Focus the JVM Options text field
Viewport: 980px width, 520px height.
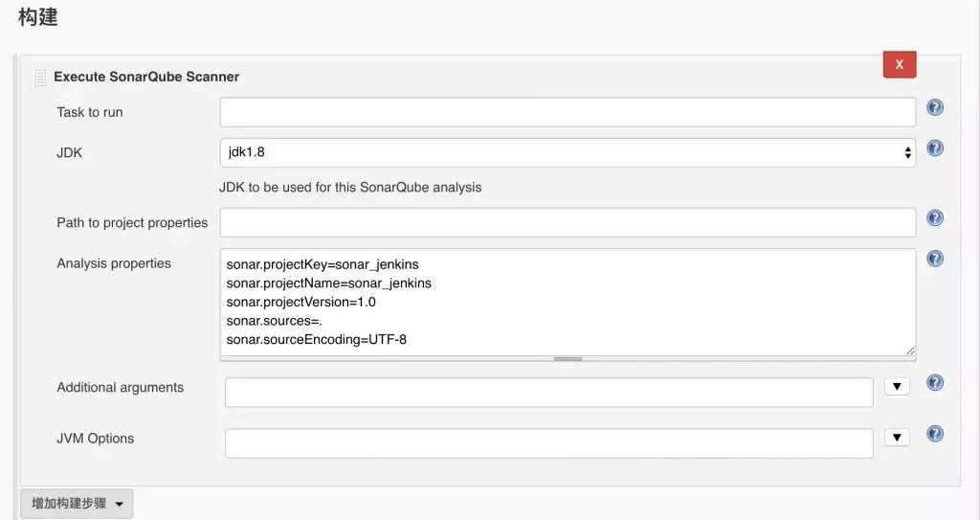point(548,442)
